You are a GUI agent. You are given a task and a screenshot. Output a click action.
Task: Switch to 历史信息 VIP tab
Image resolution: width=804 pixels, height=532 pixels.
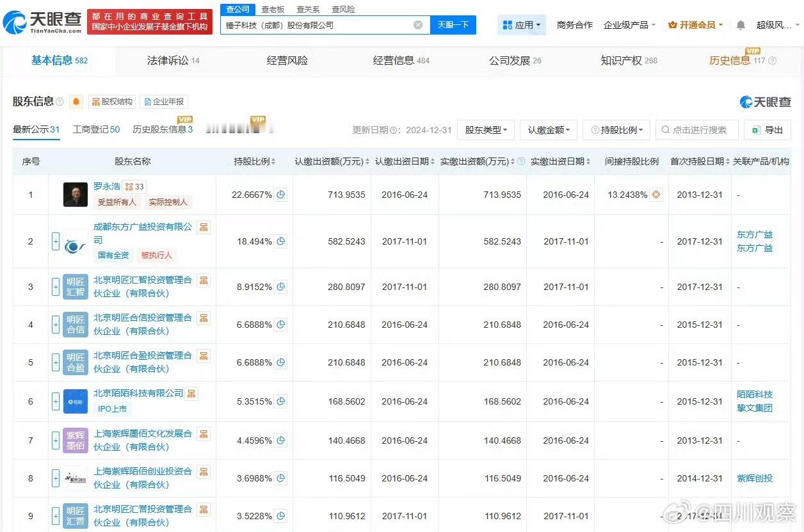pos(743,61)
